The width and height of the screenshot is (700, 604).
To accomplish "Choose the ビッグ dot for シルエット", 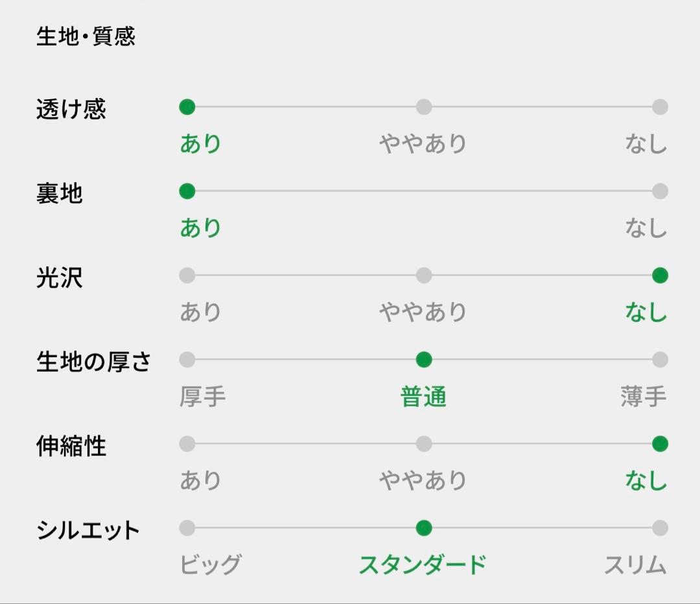I will [187, 528].
